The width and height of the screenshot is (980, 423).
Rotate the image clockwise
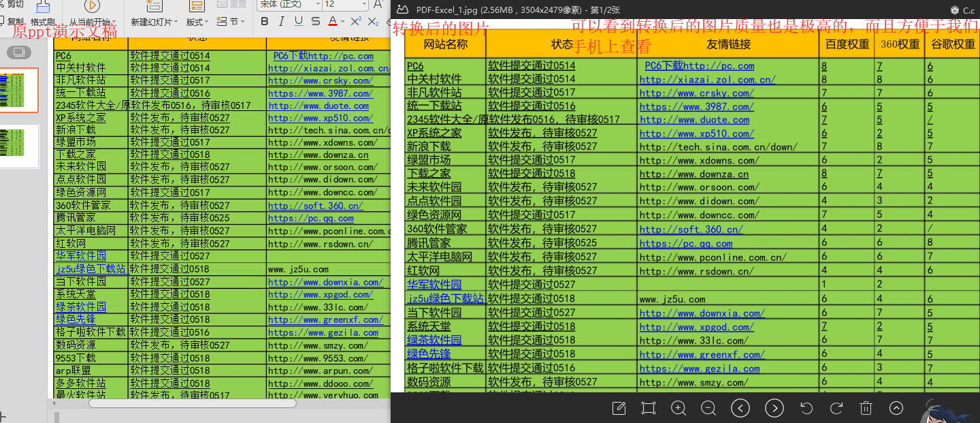click(x=836, y=408)
